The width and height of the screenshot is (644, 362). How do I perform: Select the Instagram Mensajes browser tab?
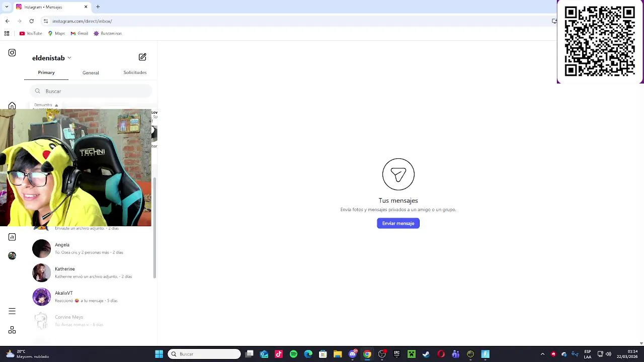(x=50, y=7)
